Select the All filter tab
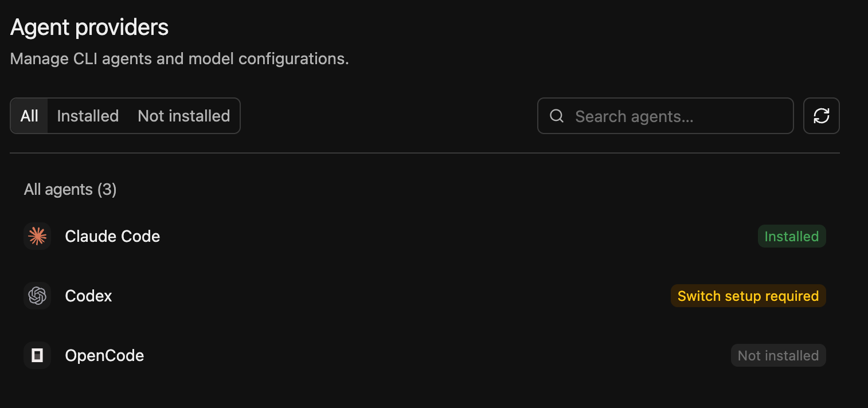Image resolution: width=868 pixels, height=408 pixels. pyautogui.click(x=29, y=116)
